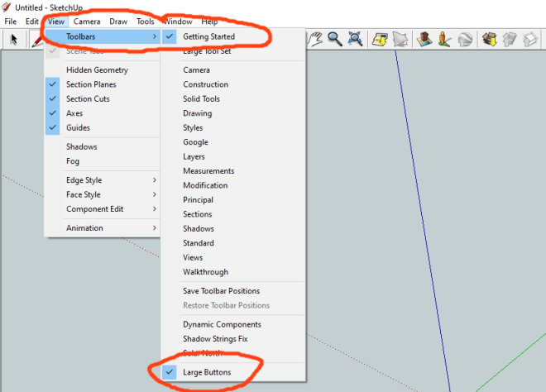
Task: Click the Get Models icon
Action: (489, 39)
